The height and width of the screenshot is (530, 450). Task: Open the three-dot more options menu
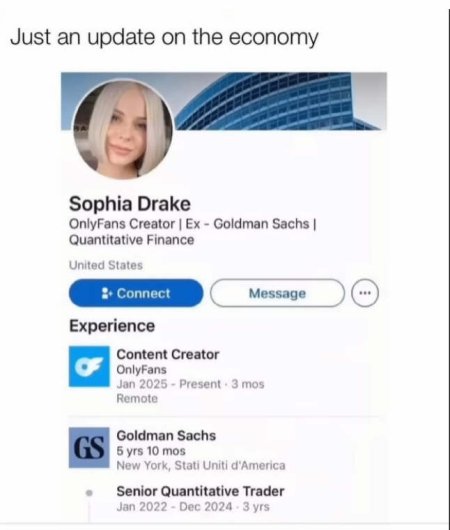[365, 293]
